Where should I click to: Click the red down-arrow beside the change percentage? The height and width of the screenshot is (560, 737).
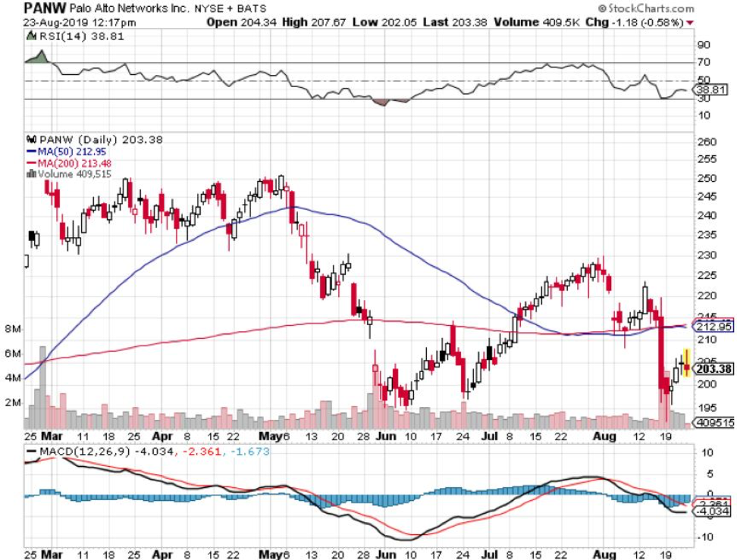(690, 23)
